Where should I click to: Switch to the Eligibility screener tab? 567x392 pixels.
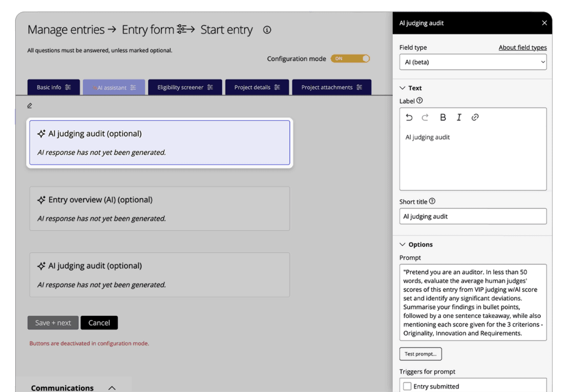point(185,87)
